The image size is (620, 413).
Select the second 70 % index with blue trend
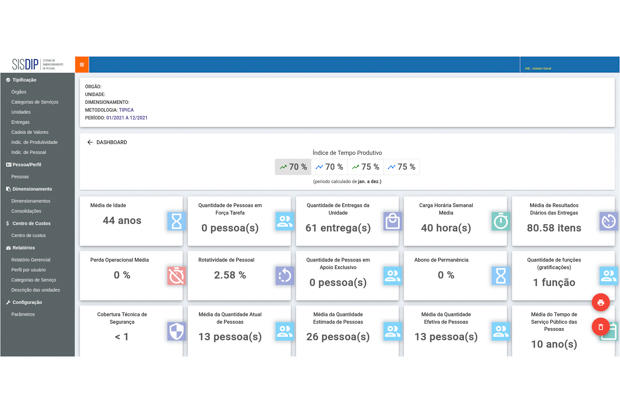coord(329,167)
